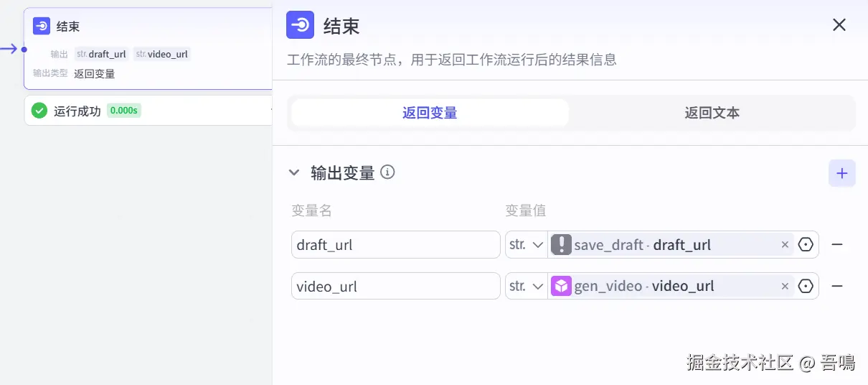
Task: Click the 结束 node icon in panel header
Action: pyautogui.click(x=301, y=25)
